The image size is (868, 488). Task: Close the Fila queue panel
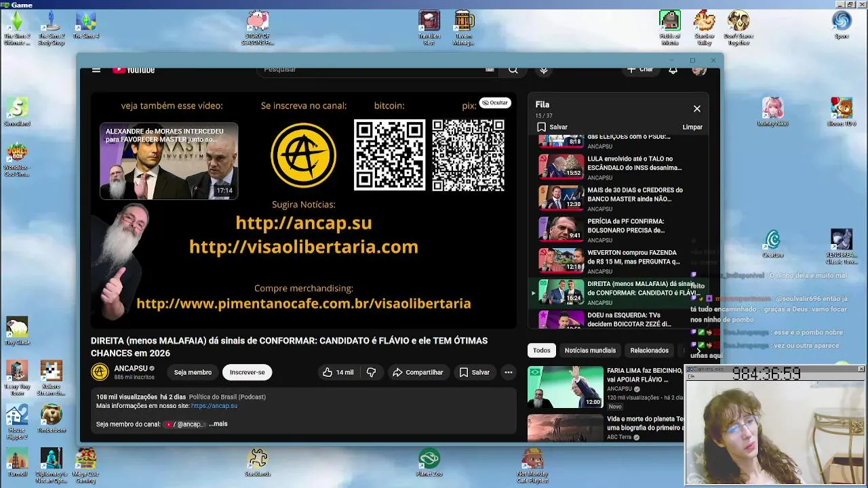696,108
